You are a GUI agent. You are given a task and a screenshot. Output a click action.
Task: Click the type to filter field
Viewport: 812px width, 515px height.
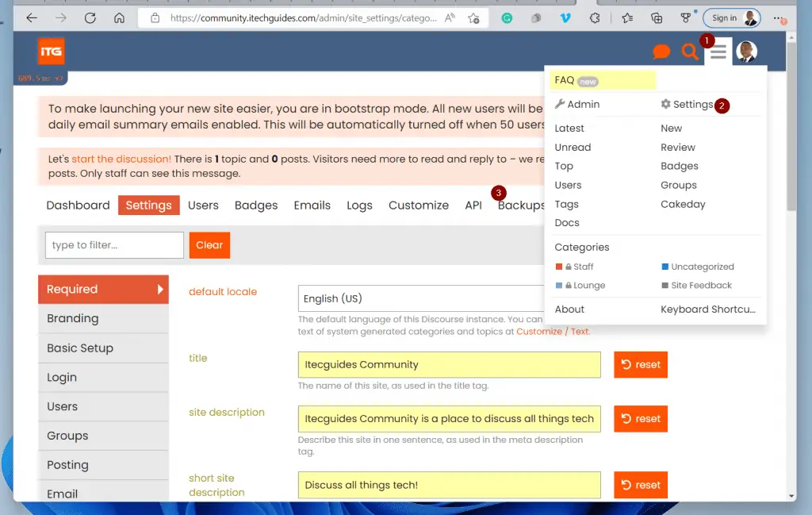pyautogui.click(x=114, y=245)
